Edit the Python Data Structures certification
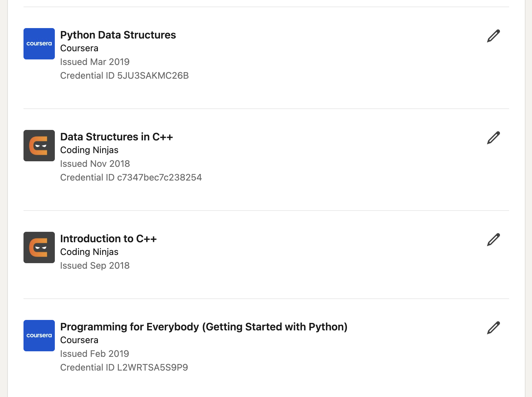This screenshot has height=397, width=532. 493,36
